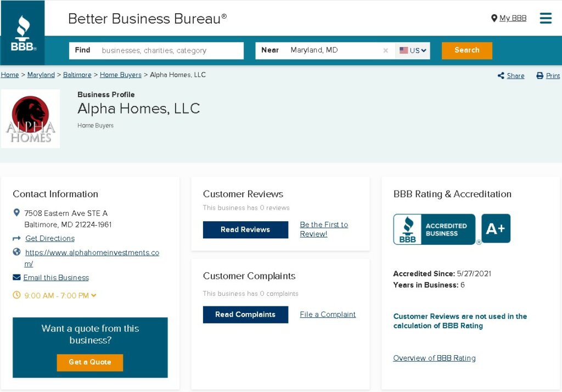
Task: Open the Baltimore breadcrumb link
Action: [x=77, y=75]
